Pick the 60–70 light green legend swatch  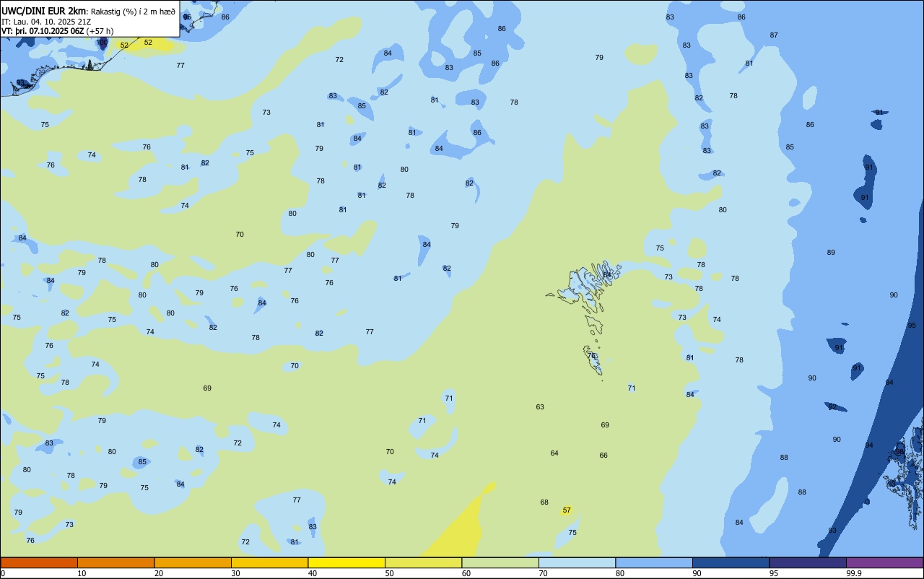[500, 562]
